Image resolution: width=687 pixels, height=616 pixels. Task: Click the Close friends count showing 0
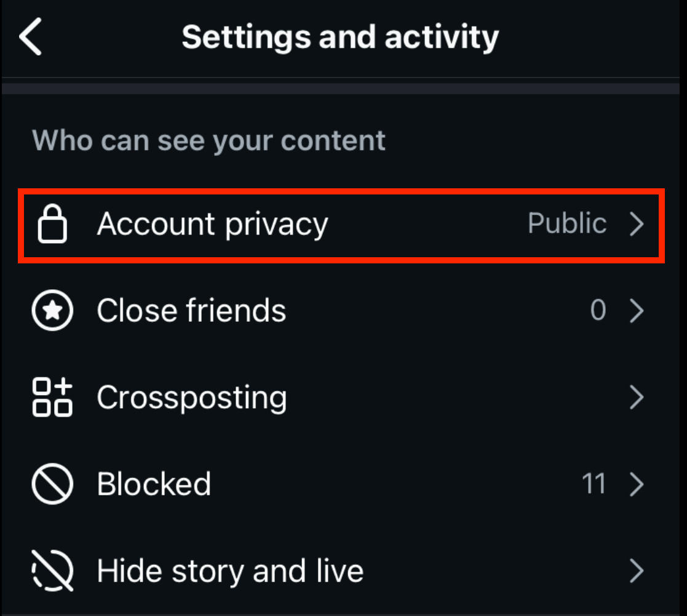597,311
